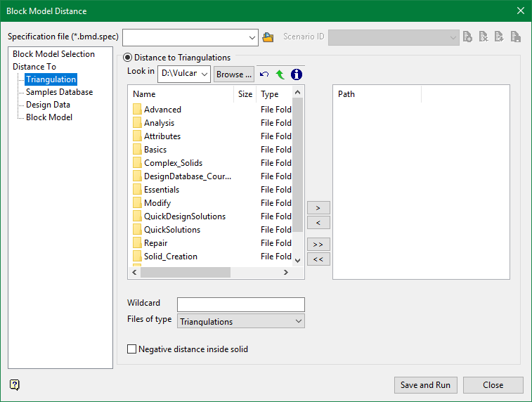Click into the Wildcard text field
Screen dimensions: 532x402
pyautogui.click(x=240, y=304)
